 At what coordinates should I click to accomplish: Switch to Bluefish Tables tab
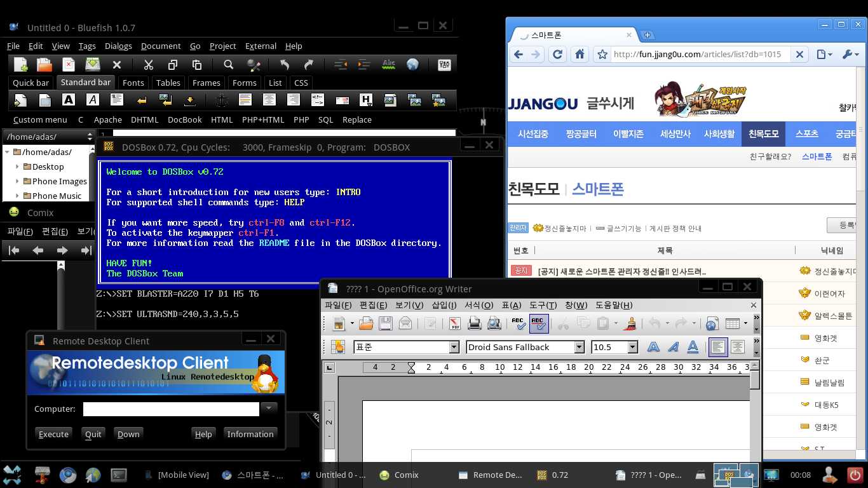coord(168,83)
